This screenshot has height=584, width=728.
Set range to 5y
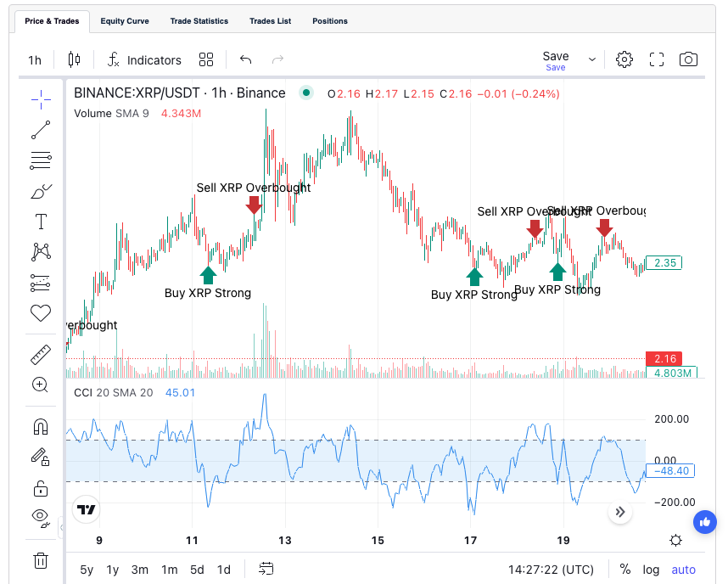(x=87, y=570)
